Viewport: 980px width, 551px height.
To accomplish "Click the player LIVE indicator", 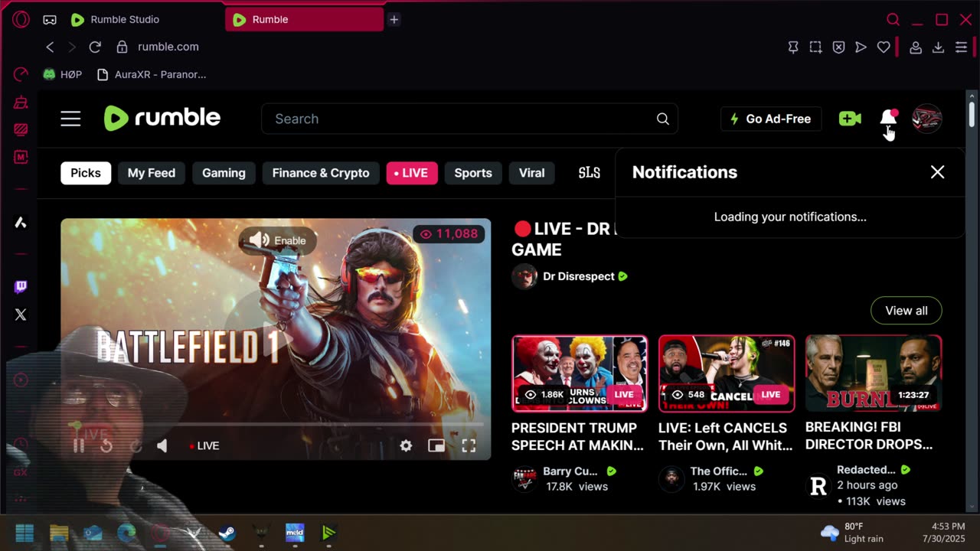I will click(204, 445).
